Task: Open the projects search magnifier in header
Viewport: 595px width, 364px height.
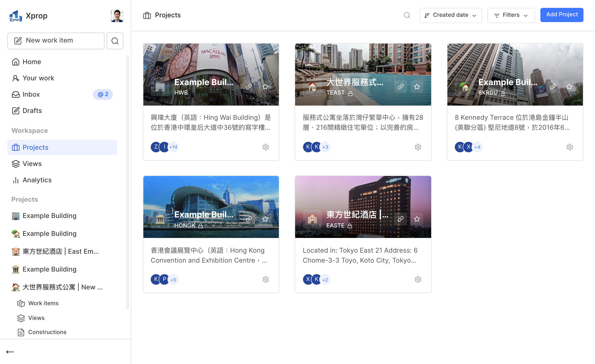Action: tap(407, 15)
